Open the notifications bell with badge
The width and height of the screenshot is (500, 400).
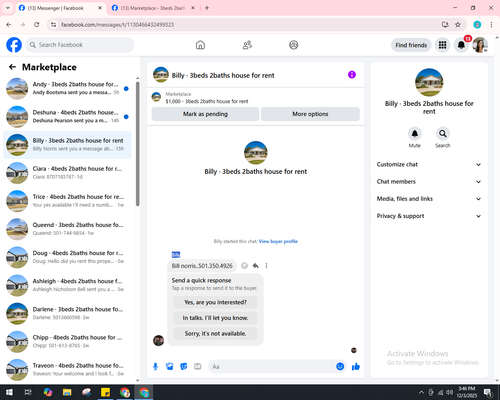(x=461, y=45)
